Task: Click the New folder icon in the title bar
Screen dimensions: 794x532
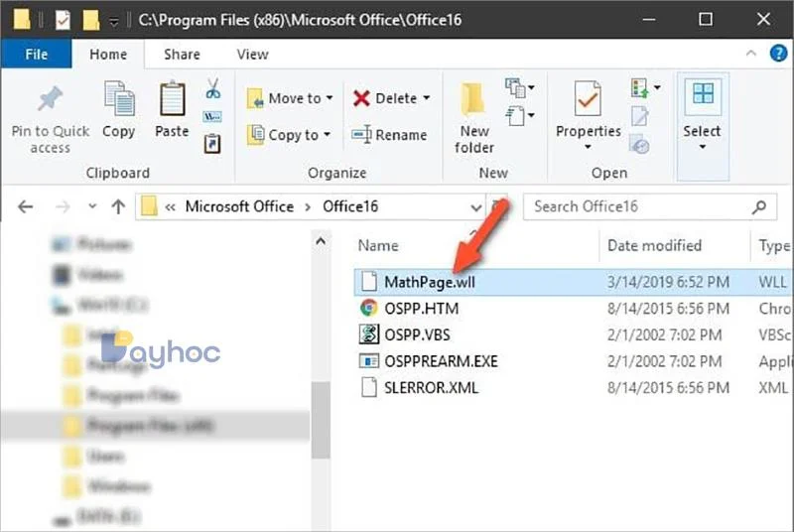Action: (90, 20)
